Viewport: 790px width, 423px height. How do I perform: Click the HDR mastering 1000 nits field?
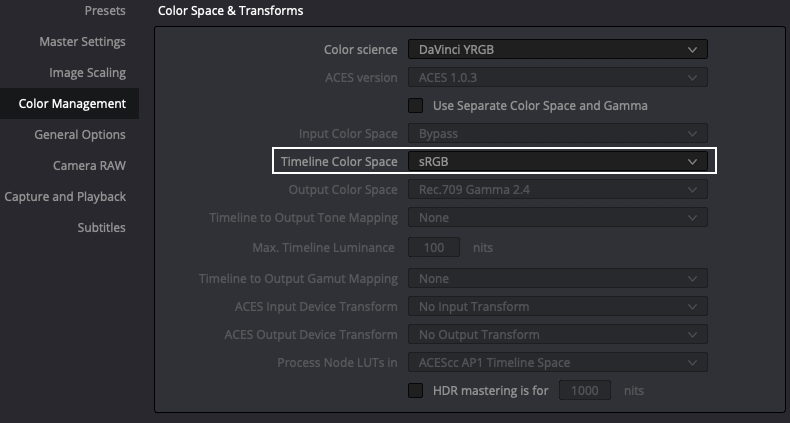pyautogui.click(x=584, y=390)
